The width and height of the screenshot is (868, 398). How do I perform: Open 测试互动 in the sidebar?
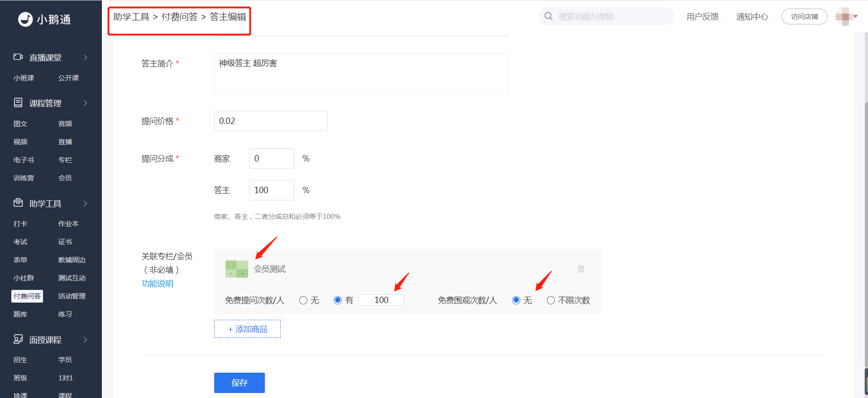[72, 278]
